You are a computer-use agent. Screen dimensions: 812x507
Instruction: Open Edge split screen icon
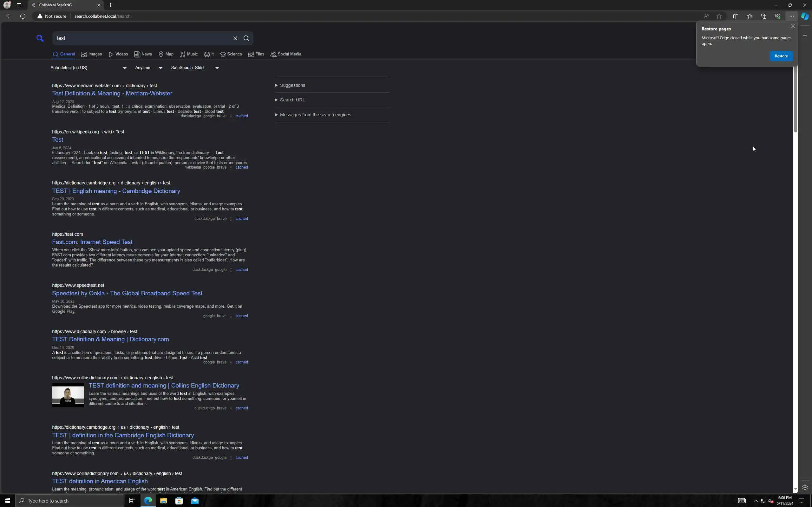click(736, 16)
